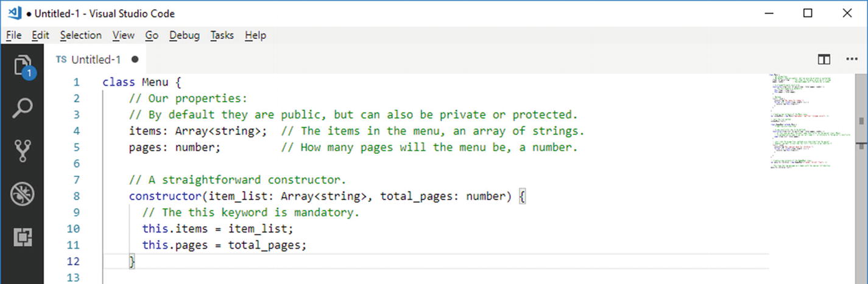Click the VS Code logo in title bar
The width and height of the screenshot is (868, 284).
click(x=15, y=13)
